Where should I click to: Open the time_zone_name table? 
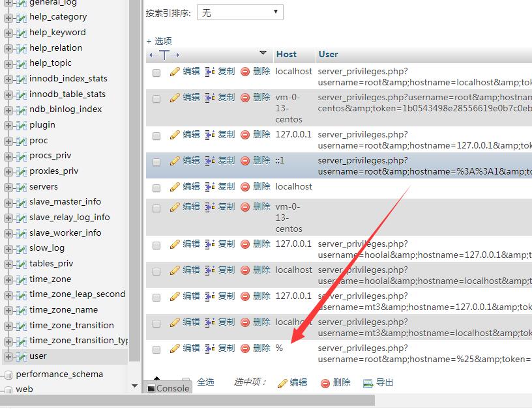[x=63, y=310]
